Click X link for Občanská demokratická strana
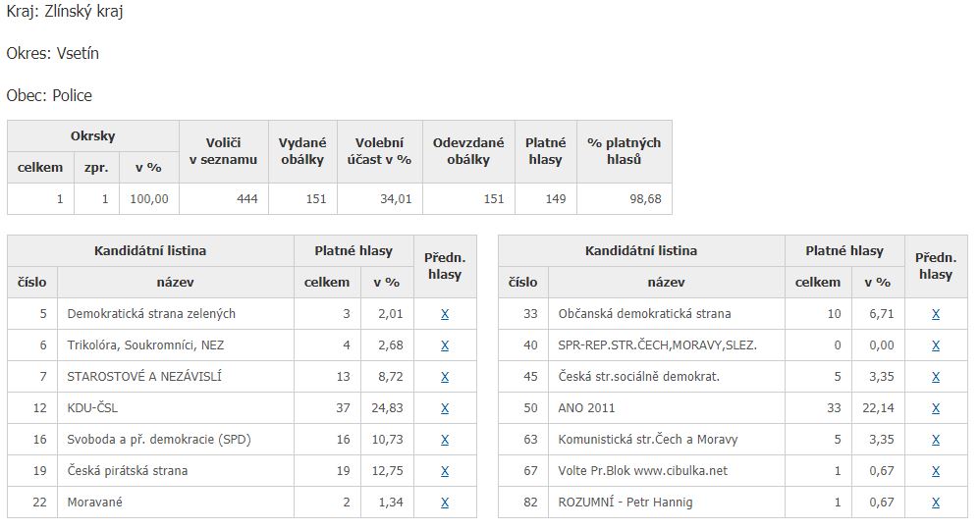Screen dimensions: 980x530 point(936,314)
